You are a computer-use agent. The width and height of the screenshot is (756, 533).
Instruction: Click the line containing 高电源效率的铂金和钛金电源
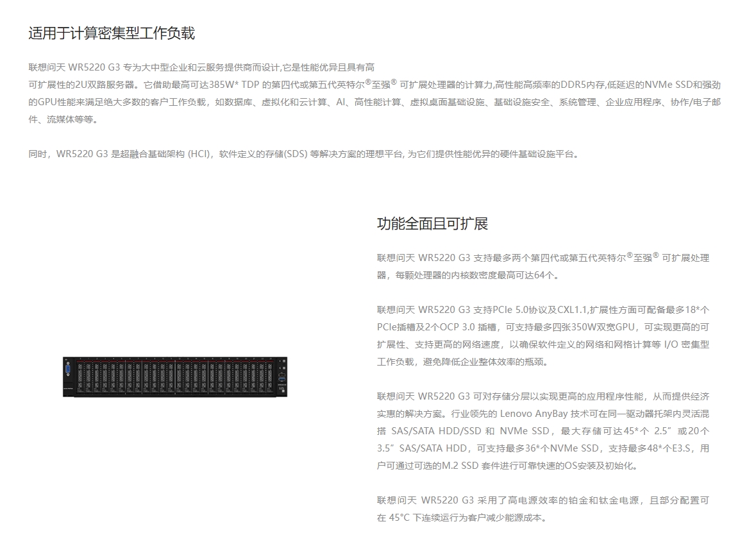[x=543, y=501]
